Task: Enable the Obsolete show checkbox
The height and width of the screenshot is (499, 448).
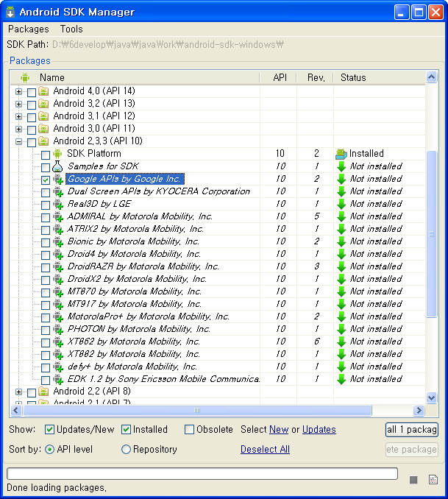Action: coord(189,430)
